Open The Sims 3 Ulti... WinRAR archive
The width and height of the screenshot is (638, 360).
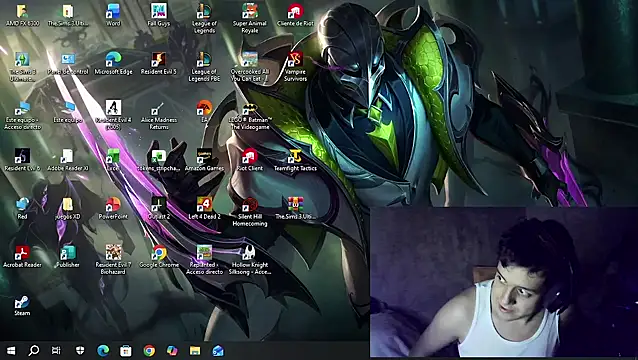click(295, 208)
